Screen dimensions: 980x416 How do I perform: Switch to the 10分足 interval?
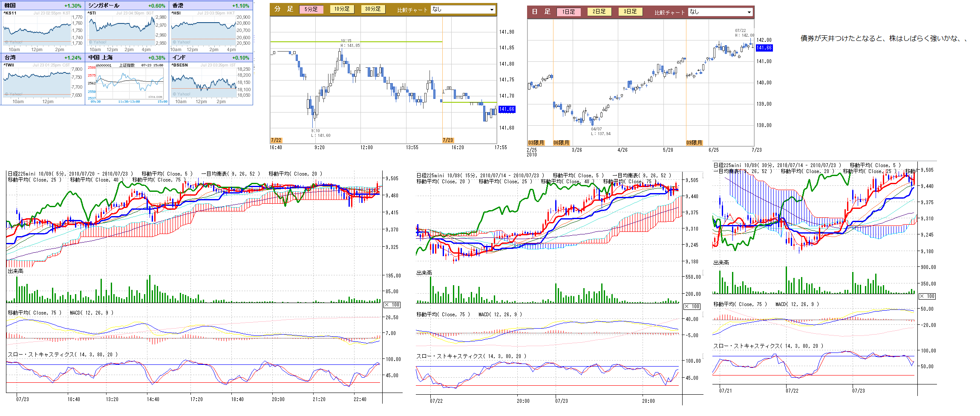(342, 9)
